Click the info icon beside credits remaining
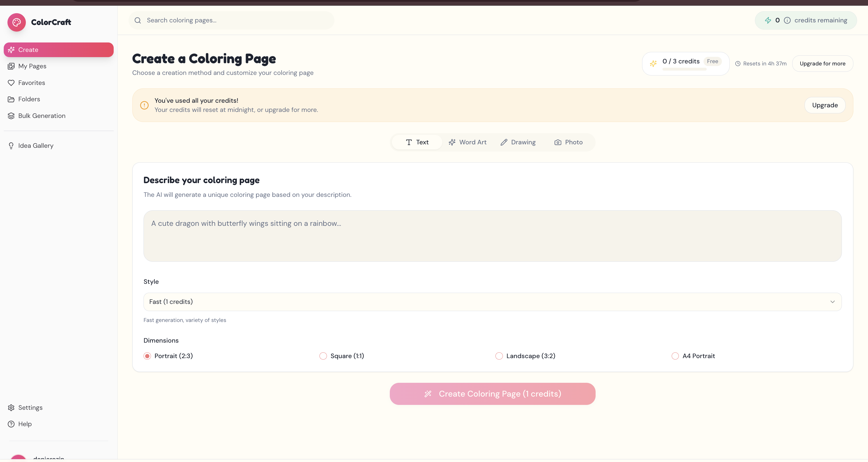Screen dimensions: 868x462 (787, 20)
